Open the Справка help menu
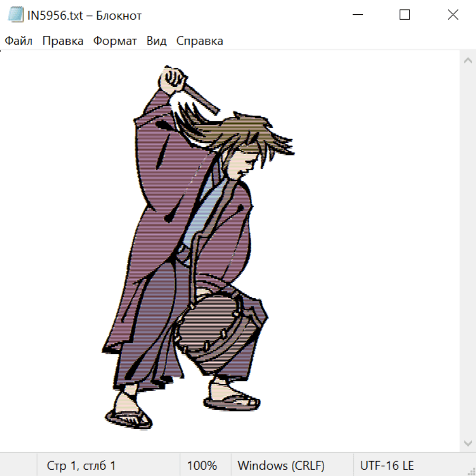 click(199, 41)
